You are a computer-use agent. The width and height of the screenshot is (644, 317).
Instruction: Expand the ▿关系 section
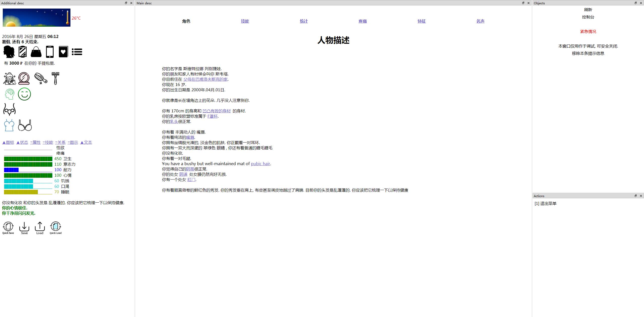tap(60, 142)
